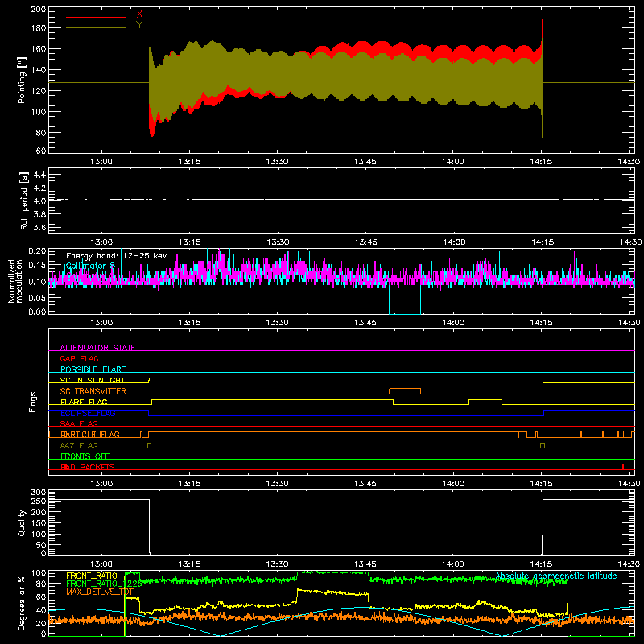This screenshot has width=644, height=644.
Task: Select the ATTENUATOR_STATE flag label
Action: pyautogui.click(x=97, y=348)
